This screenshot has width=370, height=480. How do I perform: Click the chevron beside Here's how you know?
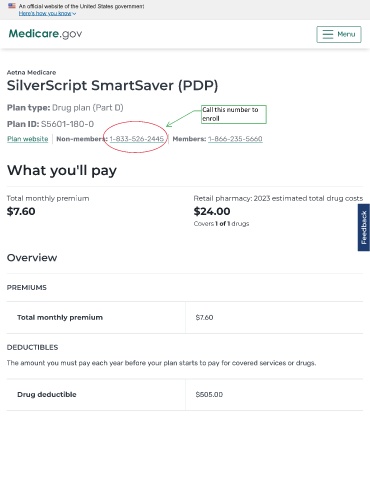[x=74, y=14]
